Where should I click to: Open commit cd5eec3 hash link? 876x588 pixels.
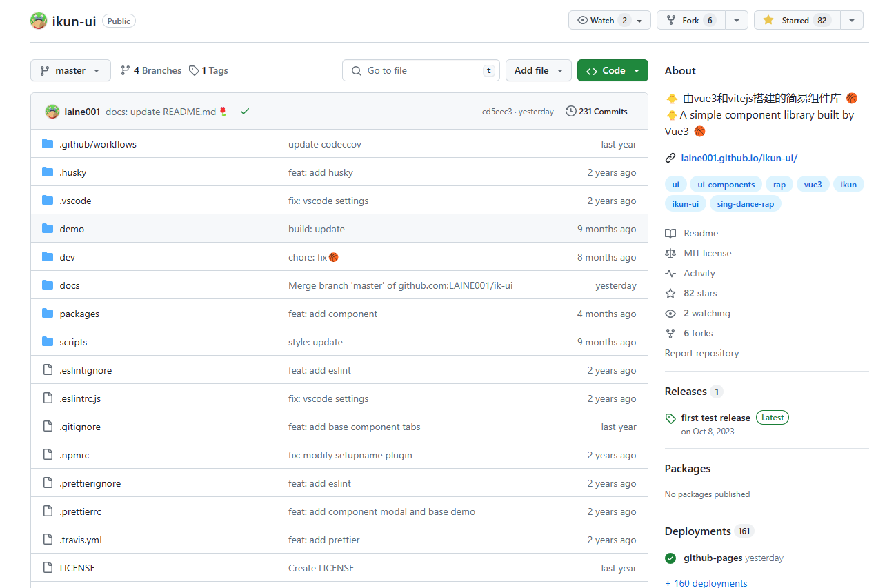point(497,112)
